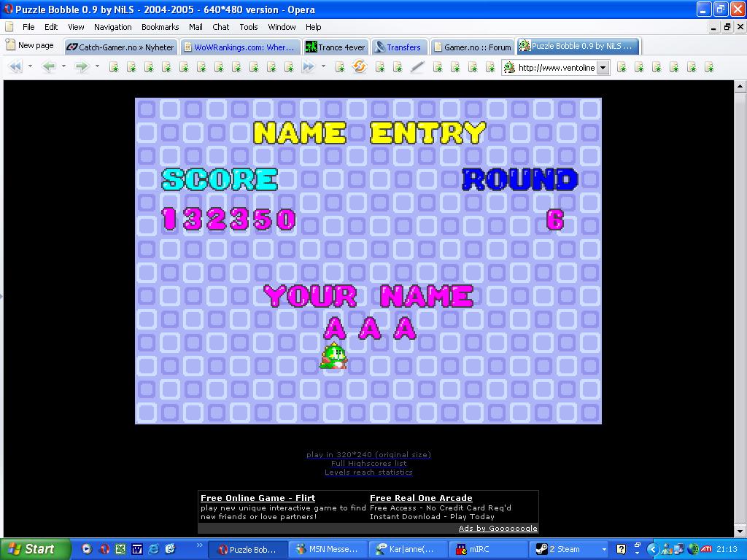Launch Excel from quick launch

(x=120, y=549)
